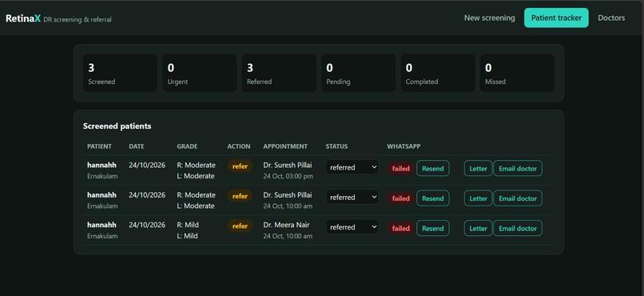This screenshot has height=296, width=644.
Task: Click patient name hannahh in Meera Nair row
Action: [x=101, y=225]
